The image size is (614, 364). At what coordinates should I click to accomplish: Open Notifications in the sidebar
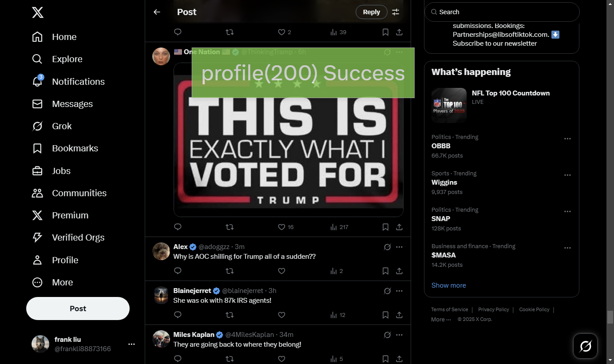(x=78, y=82)
